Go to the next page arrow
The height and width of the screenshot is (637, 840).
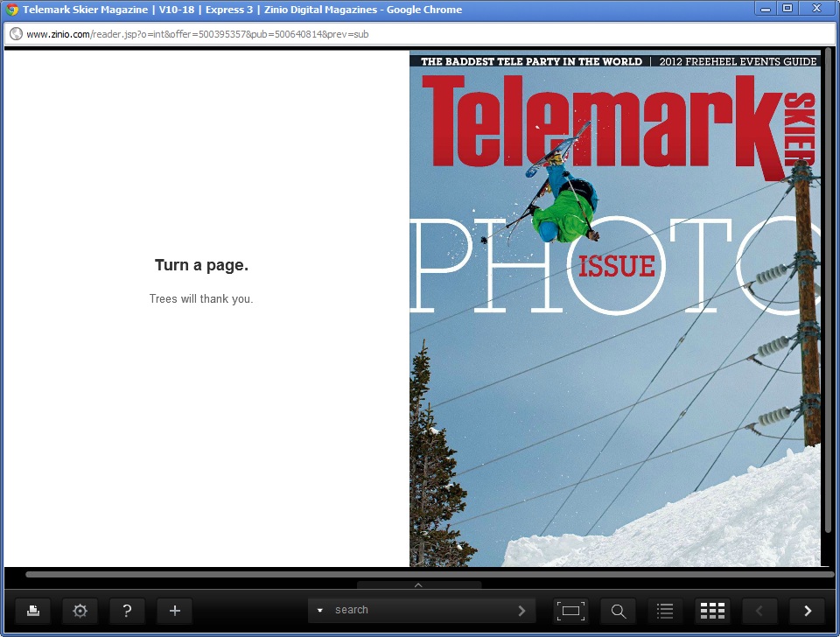808,611
